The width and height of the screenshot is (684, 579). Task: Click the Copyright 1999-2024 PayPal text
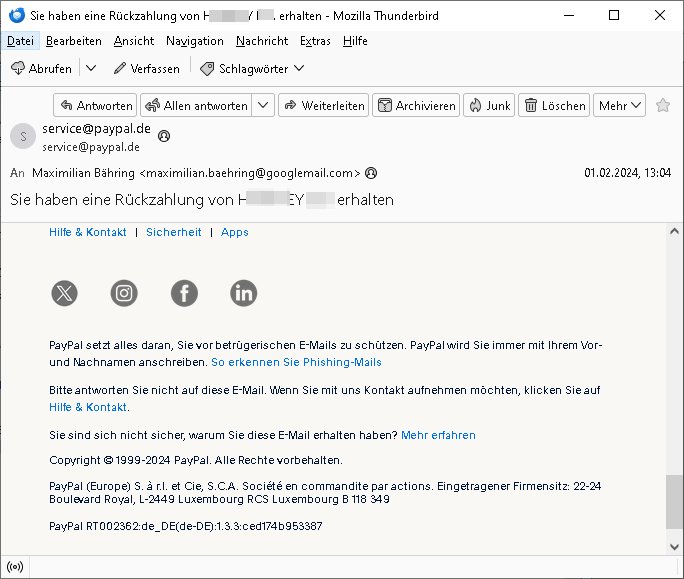[x=196, y=460]
